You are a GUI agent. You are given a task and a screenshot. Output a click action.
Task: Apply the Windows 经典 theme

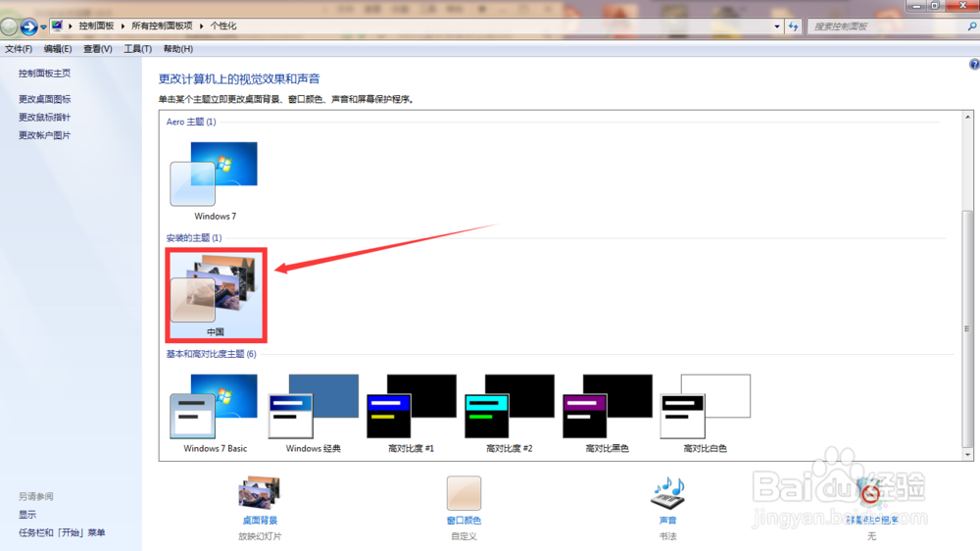click(x=314, y=414)
